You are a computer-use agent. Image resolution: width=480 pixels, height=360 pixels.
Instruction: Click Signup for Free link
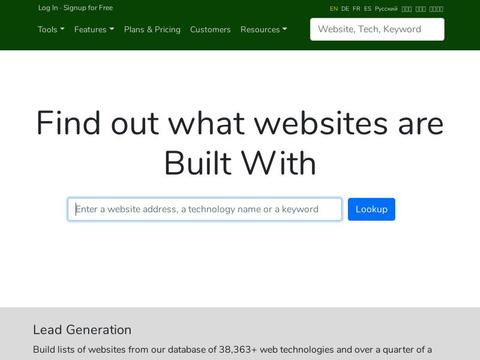point(88,8)
